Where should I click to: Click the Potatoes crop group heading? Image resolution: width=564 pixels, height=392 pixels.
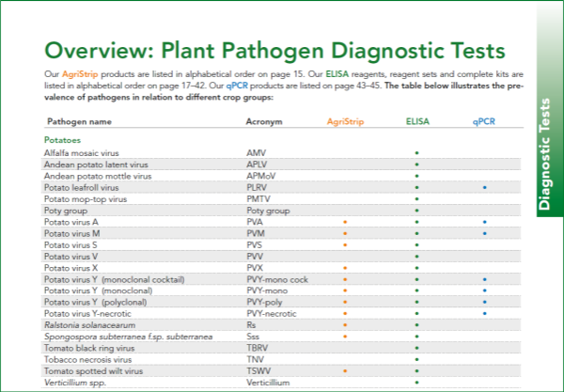pyautogui.click(x=63, y=140)
